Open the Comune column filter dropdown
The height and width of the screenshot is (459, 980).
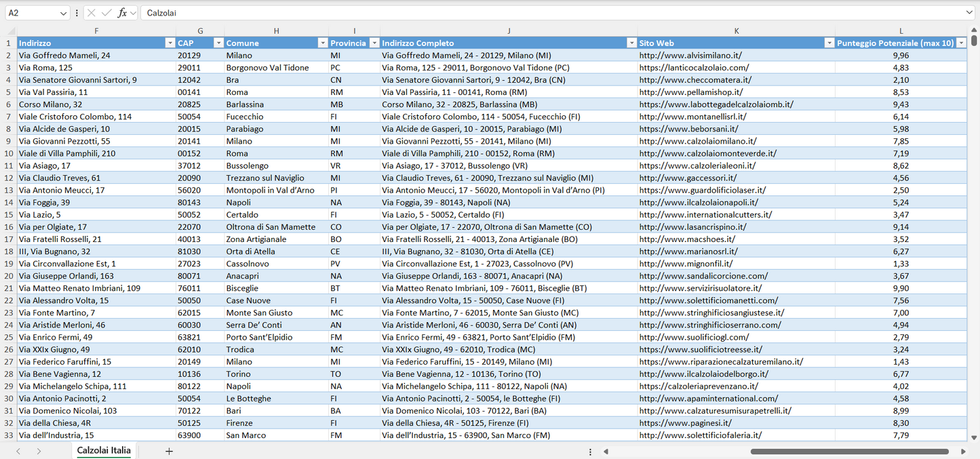click(322, 42)
